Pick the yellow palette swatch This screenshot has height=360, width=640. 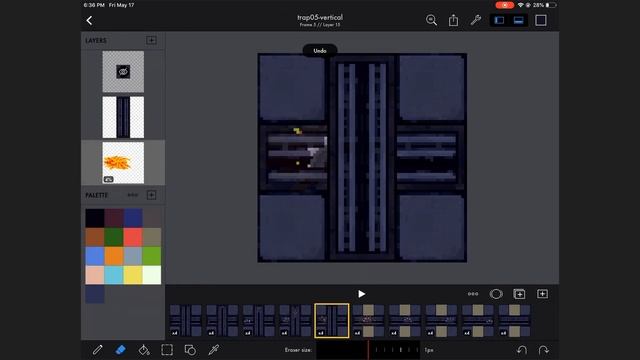(x=133, y=275)
